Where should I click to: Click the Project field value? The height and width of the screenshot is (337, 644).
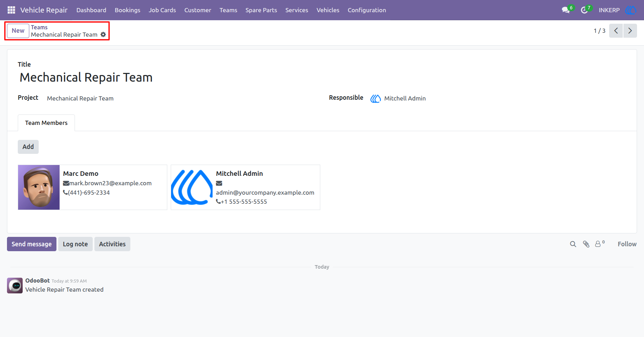pos(80,98)
